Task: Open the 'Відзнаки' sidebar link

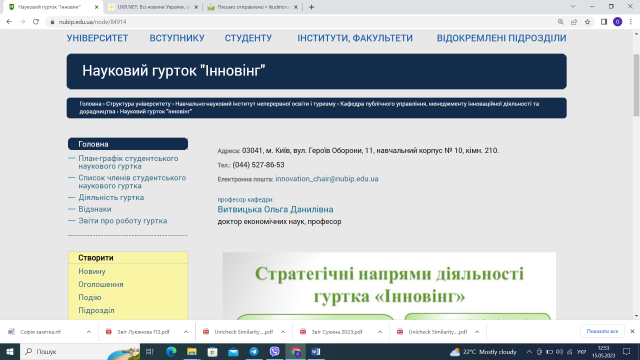Action: point(95,209)
